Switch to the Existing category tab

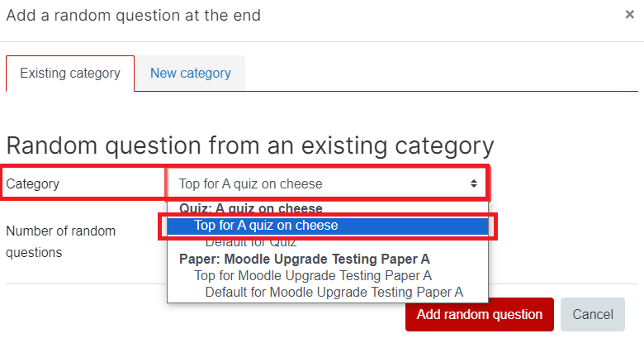(70, 74)
